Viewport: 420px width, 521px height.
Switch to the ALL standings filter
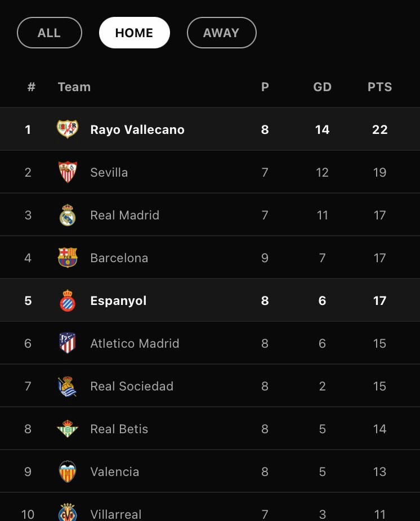[50, 33]
